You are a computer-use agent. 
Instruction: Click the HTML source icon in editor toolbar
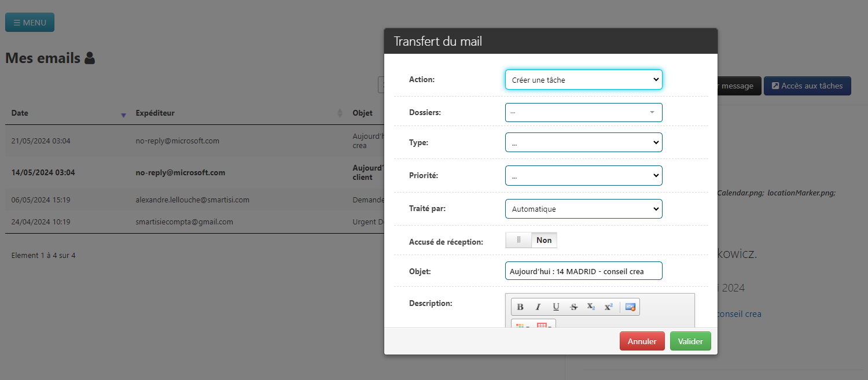(630, 307)
